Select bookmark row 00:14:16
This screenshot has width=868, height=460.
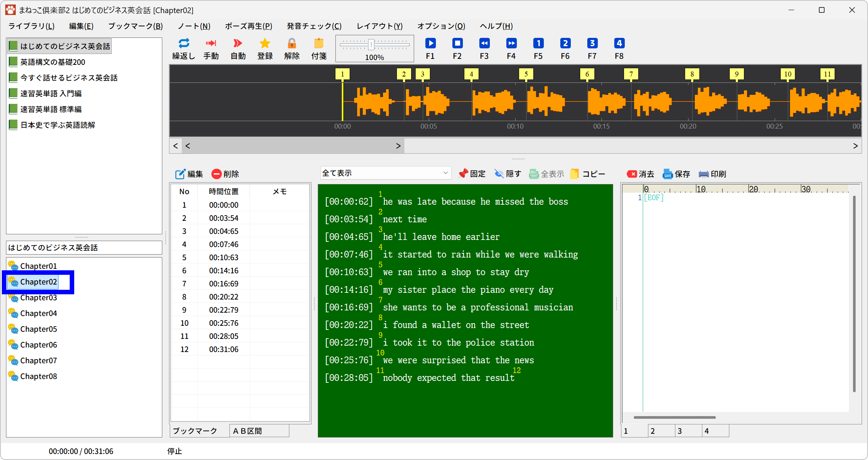pos(240,270)
